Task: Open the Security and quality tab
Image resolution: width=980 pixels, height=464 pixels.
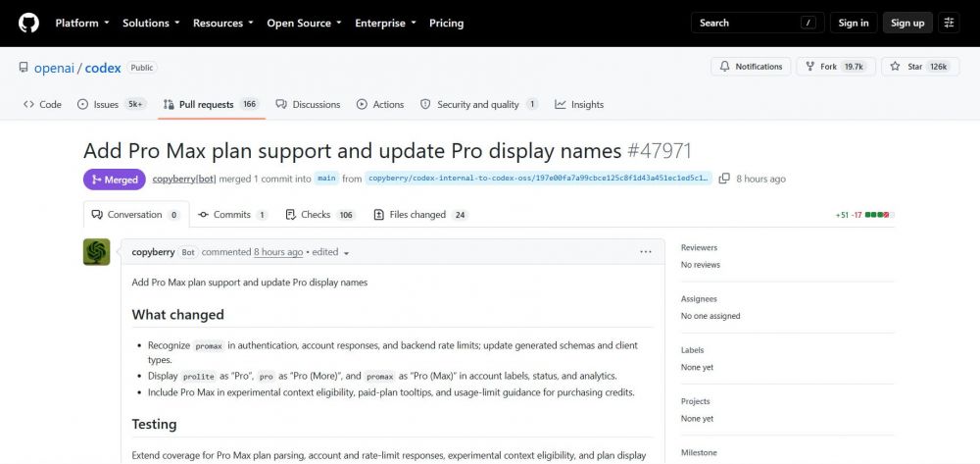Action: (479, 104)
